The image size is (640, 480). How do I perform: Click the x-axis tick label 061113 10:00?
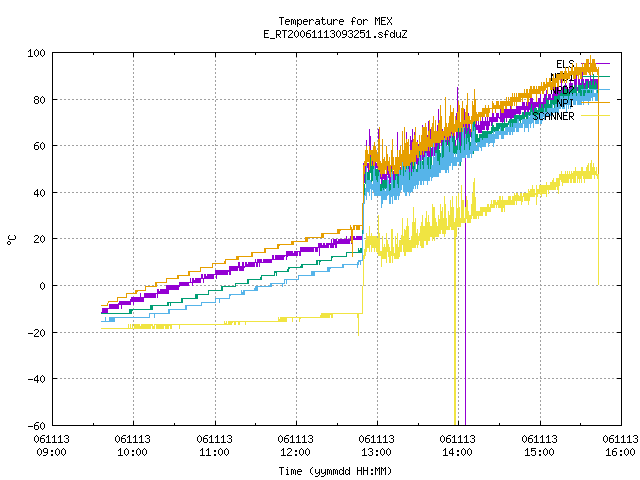(x=133, y=446)
